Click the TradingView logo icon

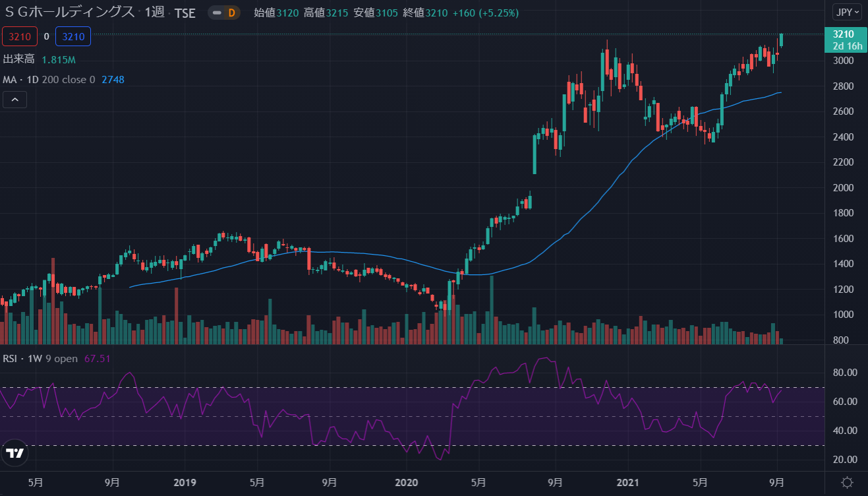point(14,453)
